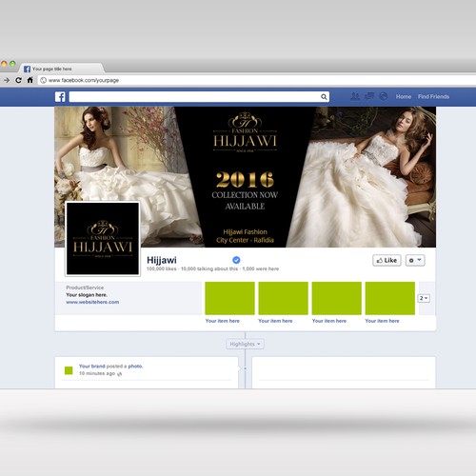Click the Facebook logo in the blue header
The height and width of the screenshot is (476, 476).
60,97
